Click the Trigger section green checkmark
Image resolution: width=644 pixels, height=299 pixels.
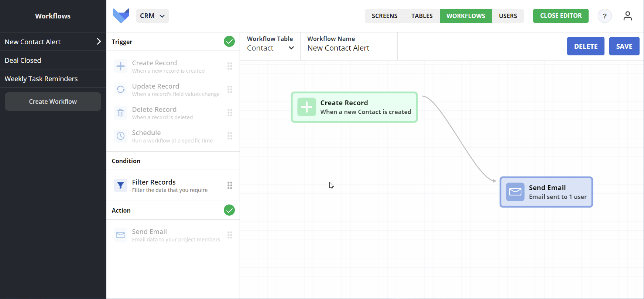(229, 41)
